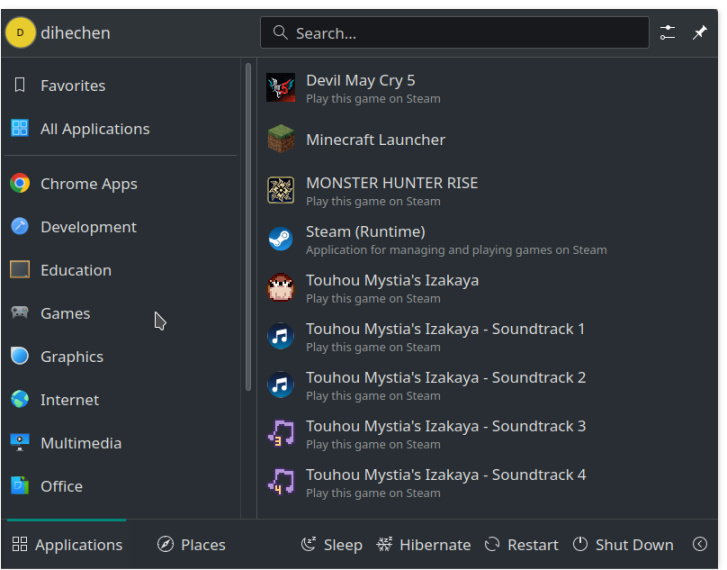This screenshot has width=727, height=570.
Task: Click the dihechen user avatar
Action: point(20,32)
